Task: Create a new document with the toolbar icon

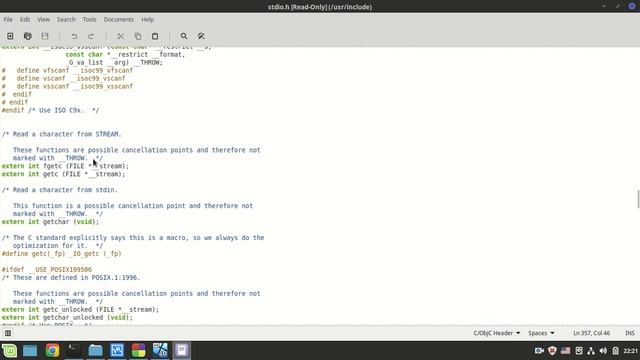Action: click(x=10, y=36)
